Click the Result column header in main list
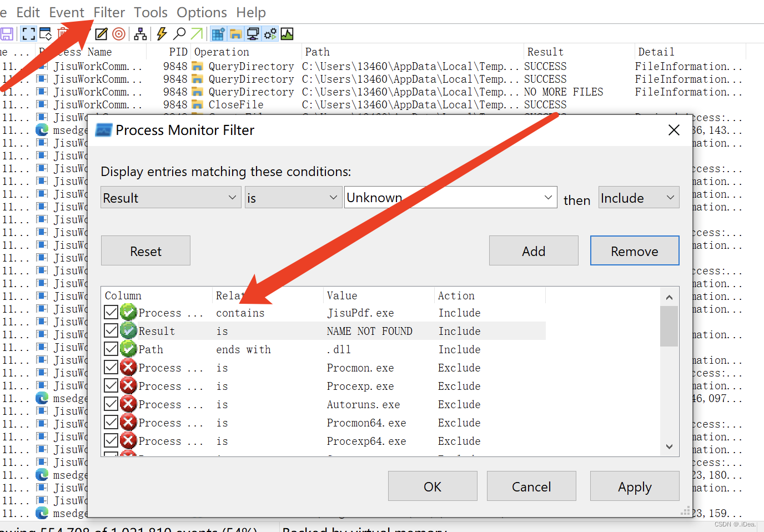764x532 pixels. [x=579, y=52]
